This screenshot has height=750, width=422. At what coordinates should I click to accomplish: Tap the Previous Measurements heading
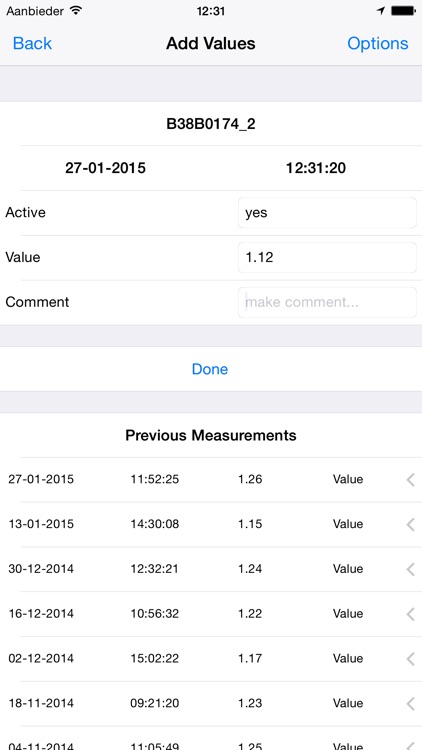pyautogui.click(x=211, y=436)
